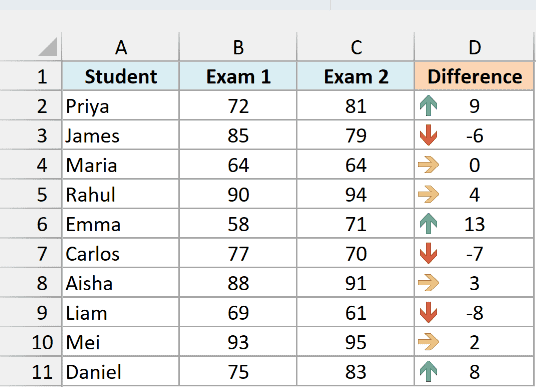Viewport: 536px width, 387px height.
Task: Click the green up arrow in Daniel's row
Action: (x=428, y=372)
